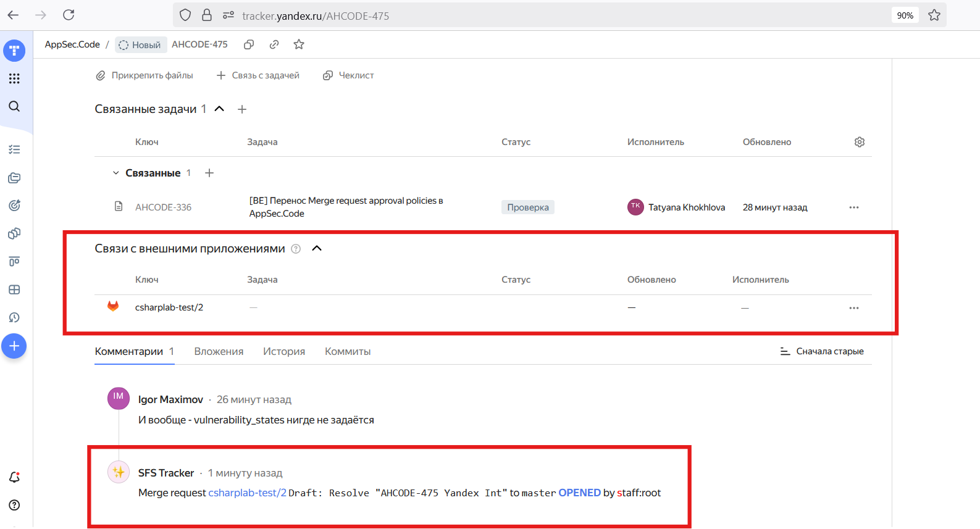Click Обновлено column header in linked tasks
This screenshot has height=529, width=980.
767,142
